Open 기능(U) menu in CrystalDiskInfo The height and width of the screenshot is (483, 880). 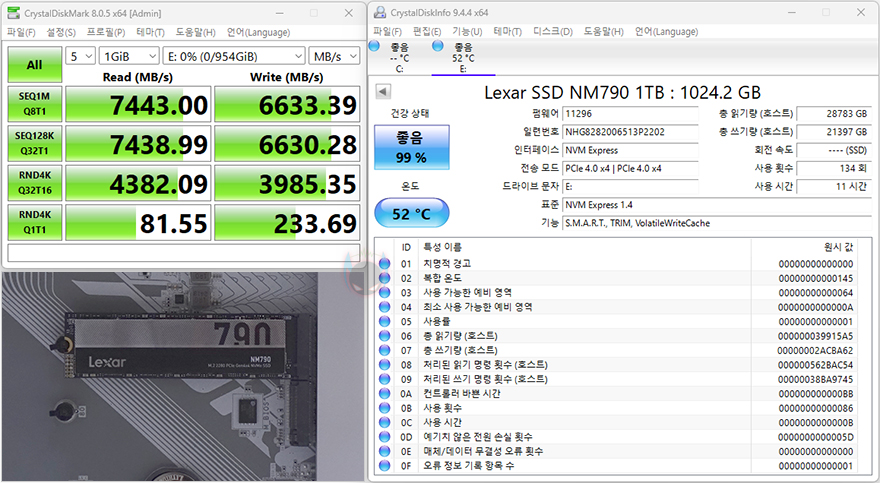click(468, 31)
